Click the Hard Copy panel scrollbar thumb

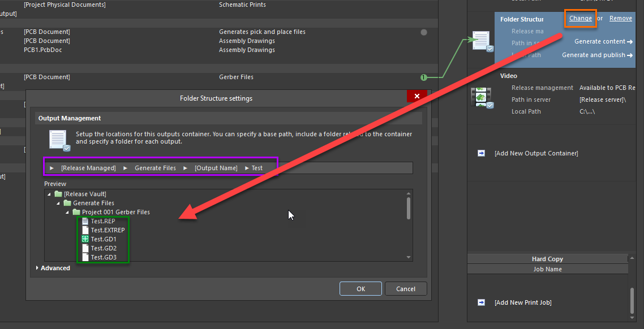(x=633, y=300)
